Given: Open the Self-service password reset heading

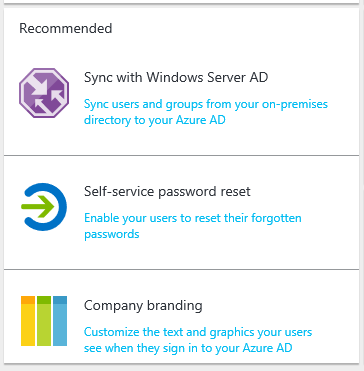Looking at the screenshot, I should [x=167, y=191].
